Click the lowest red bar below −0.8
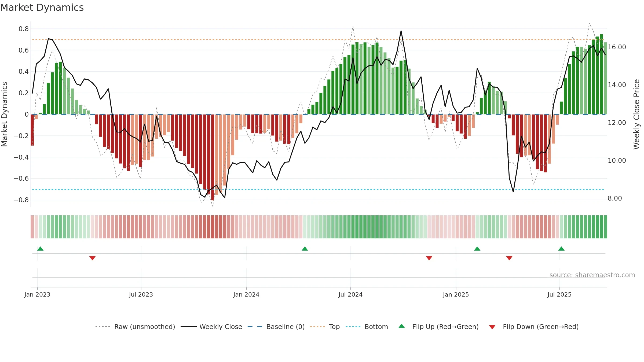Image resolution: width=644 pixels, height=362 pixels. [x=213, y=157]
